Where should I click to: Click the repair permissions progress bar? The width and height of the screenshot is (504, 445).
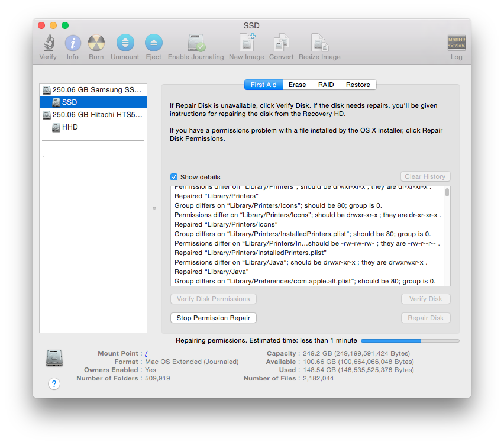[410, 341]
